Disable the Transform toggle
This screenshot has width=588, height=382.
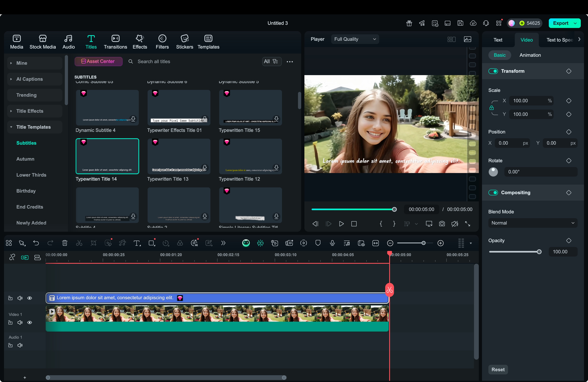pyautogui.click(x=493, y=71)
